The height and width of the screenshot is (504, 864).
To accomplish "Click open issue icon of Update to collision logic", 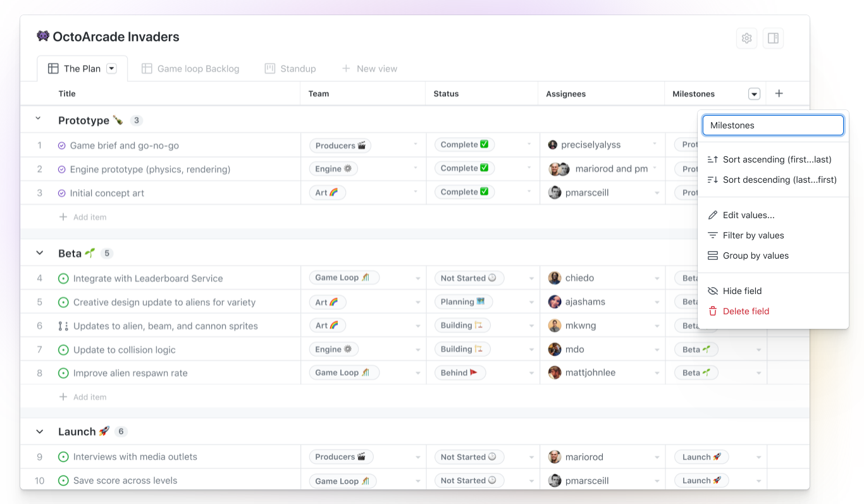I will pyautogui.click(x=63, y=350).
